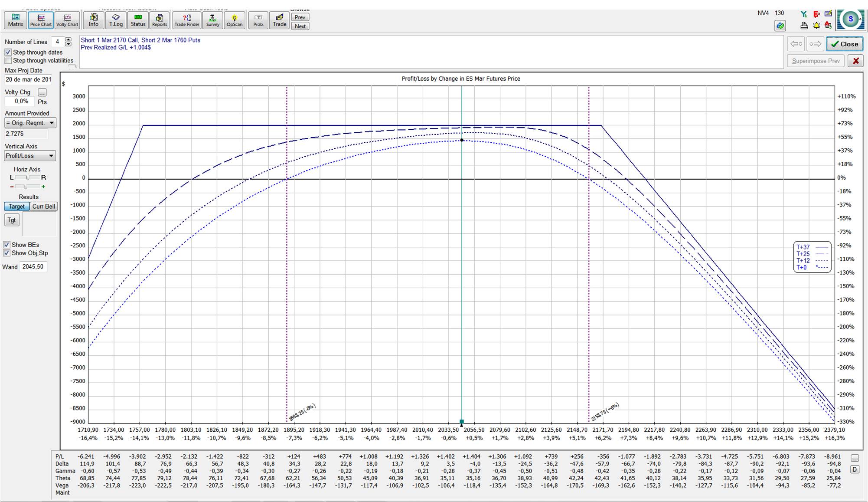Adjust the Horiz Axis L-R slider
Screen dimensions: 868x502
pyautogui.click(x=28, y=177)
